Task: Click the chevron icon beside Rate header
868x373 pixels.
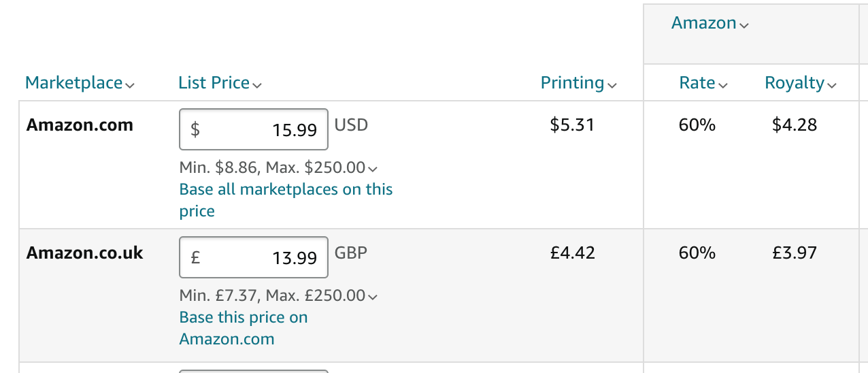Action: point(723,85)
